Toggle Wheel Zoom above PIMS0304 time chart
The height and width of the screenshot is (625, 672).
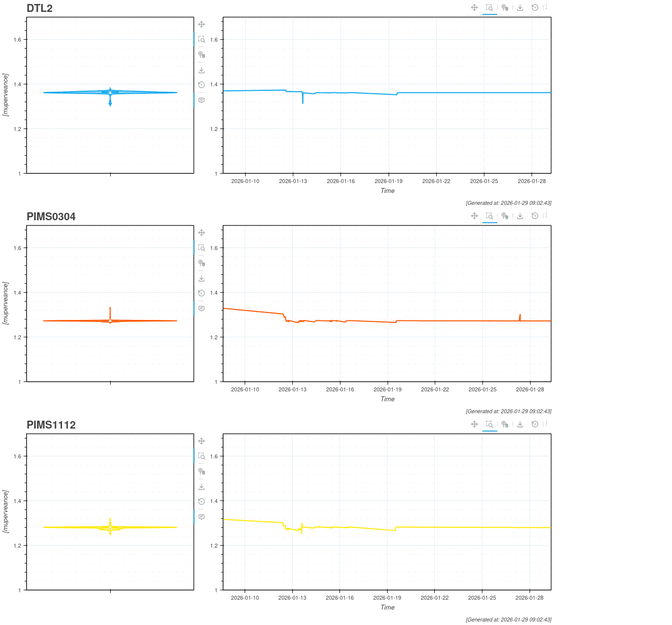tap(505, 216)
